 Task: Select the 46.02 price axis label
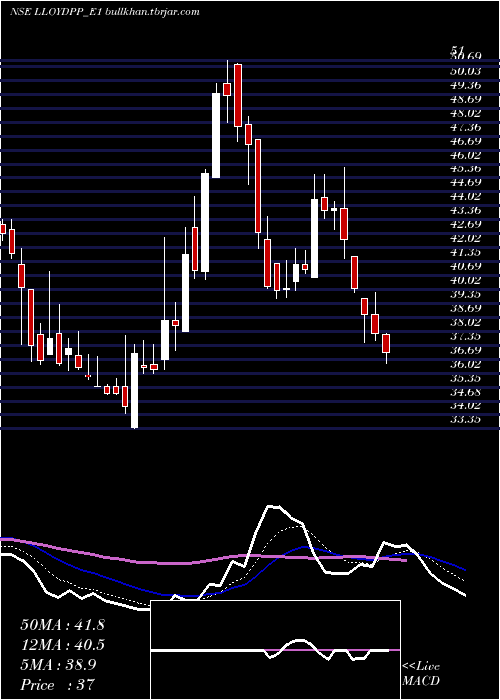[x=466, y=155]
